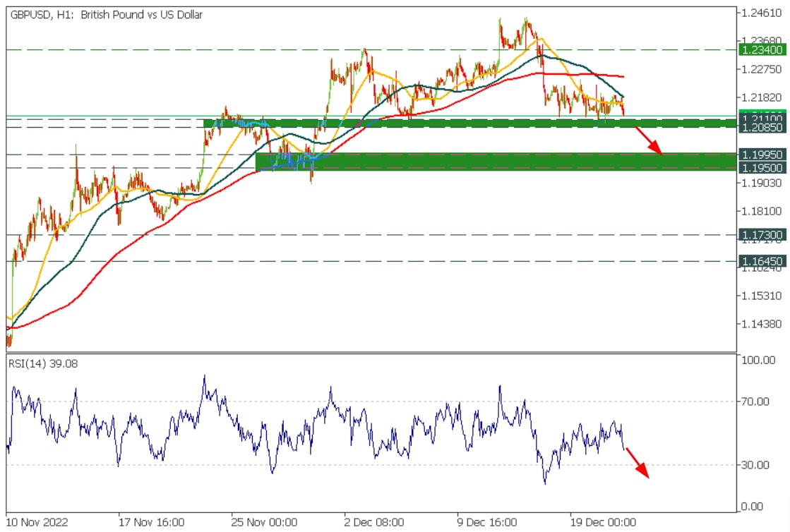Click the GBPUSD, H1 chart title

(x=107, y=15)
